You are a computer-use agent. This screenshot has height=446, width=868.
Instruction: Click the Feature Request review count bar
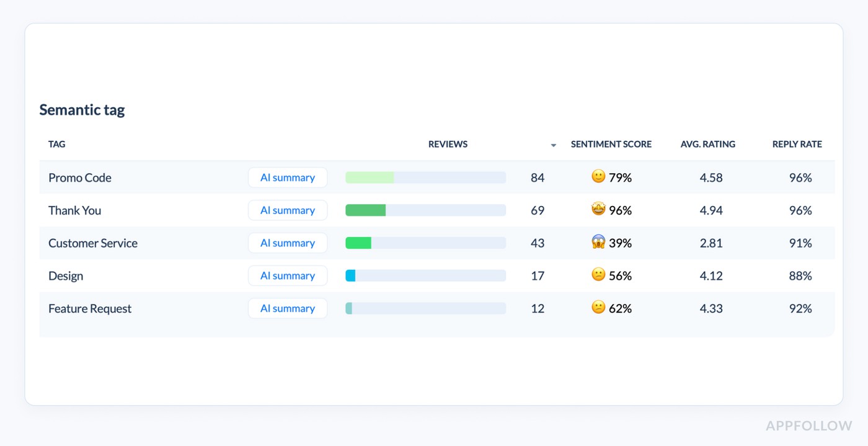pyautogui.click(x=425, y=308)
